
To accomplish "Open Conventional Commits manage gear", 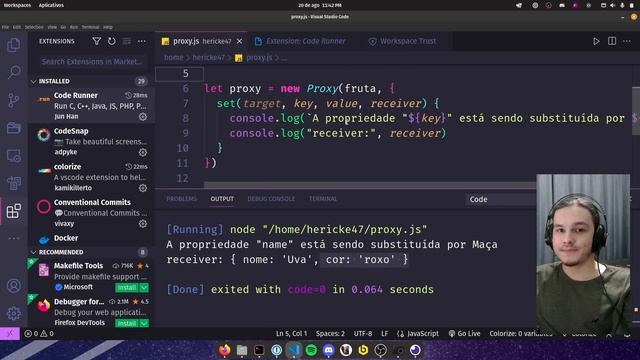I will click(x=142, y=224).
